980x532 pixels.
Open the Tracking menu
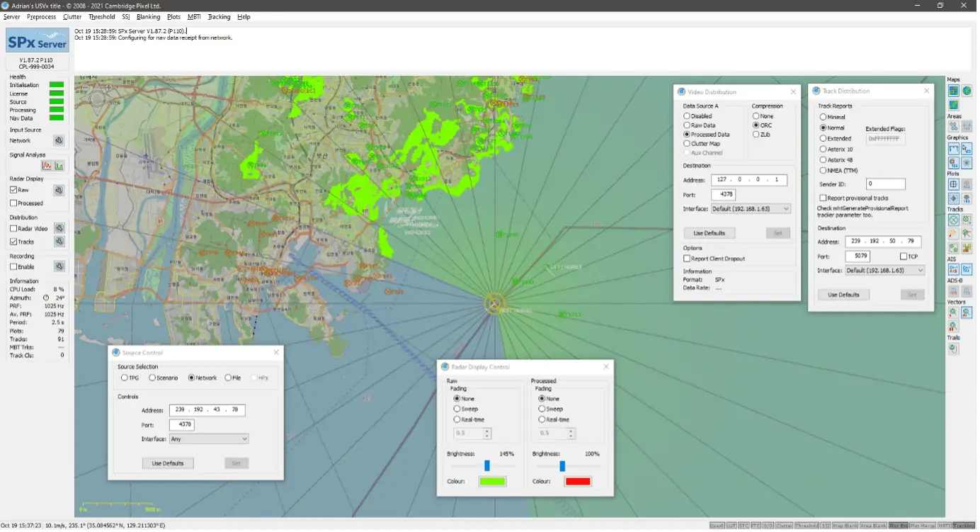click(220, 17)
